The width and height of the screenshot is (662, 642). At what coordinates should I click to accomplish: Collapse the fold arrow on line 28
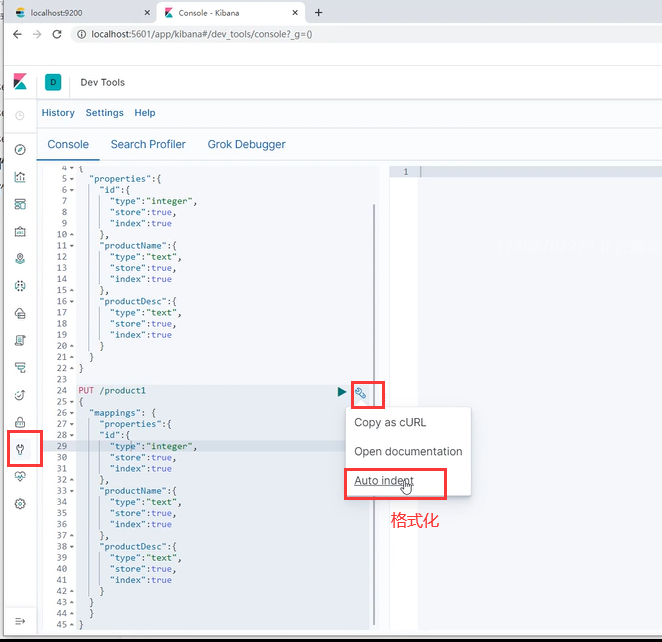[72, 435]
